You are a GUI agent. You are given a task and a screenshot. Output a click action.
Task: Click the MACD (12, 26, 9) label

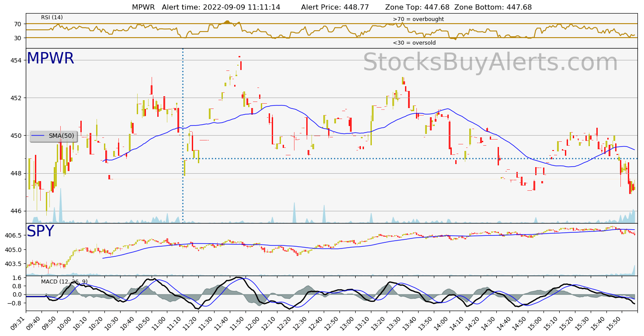click(64, 282)
